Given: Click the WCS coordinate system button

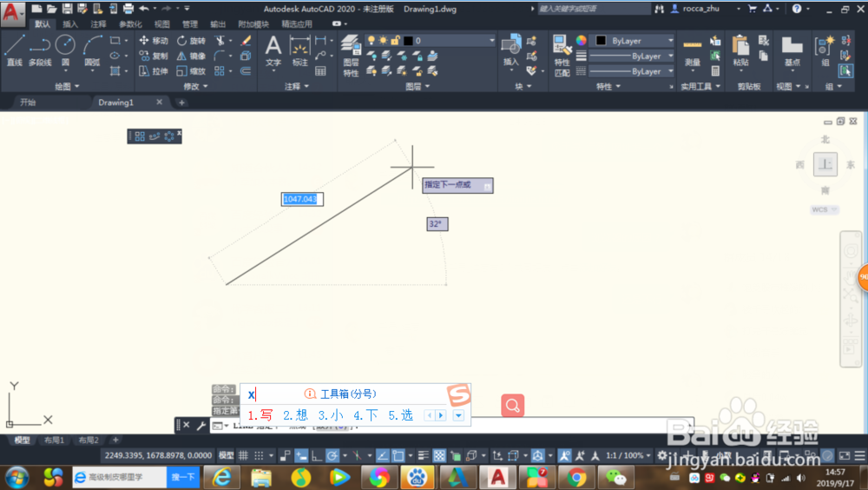Looking at the screenshot, I should pyautogui.click(x=824, y=209).
